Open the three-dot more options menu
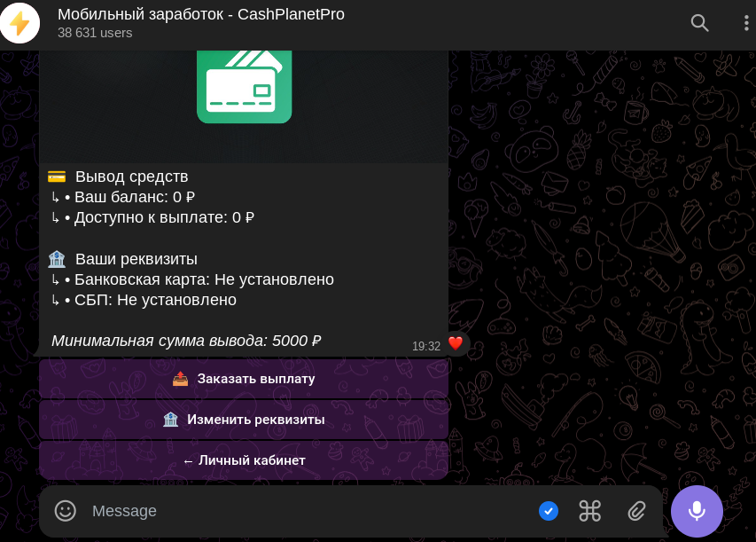Screen dimensions: 756x542 point(746,23)
